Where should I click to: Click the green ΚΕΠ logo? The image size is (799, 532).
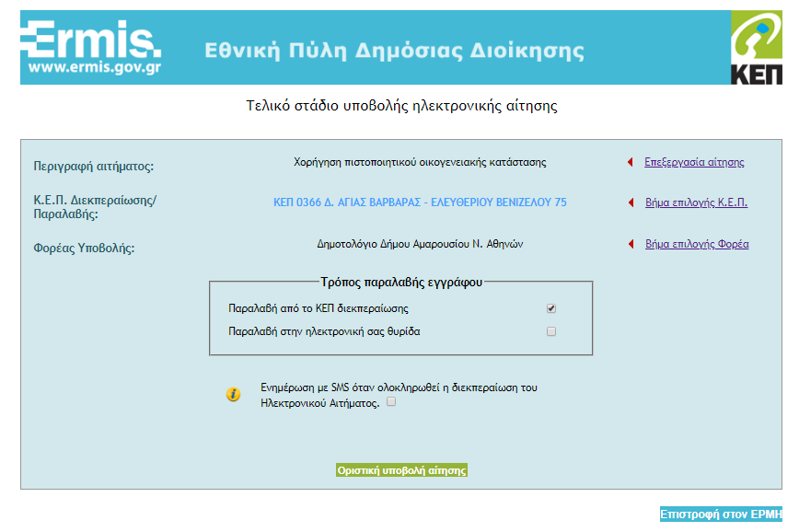click(x=755, y=48)
